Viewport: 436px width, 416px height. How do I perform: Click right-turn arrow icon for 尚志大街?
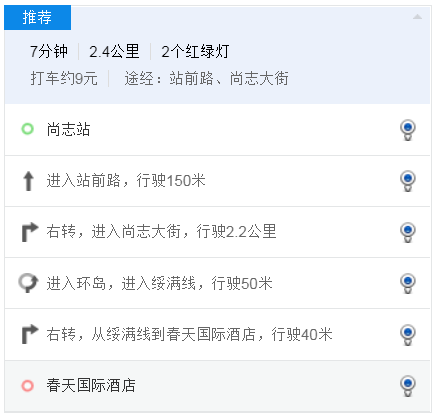point(30,232)
